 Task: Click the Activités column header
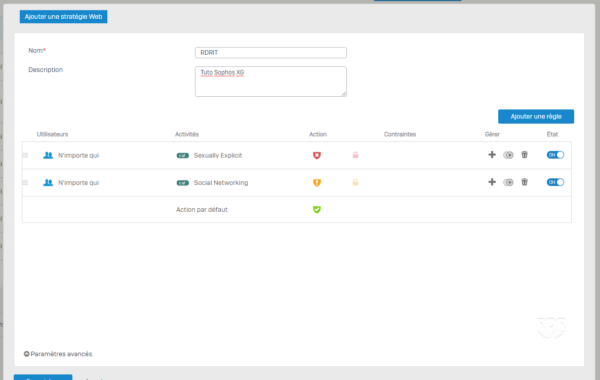click(187, 134)
